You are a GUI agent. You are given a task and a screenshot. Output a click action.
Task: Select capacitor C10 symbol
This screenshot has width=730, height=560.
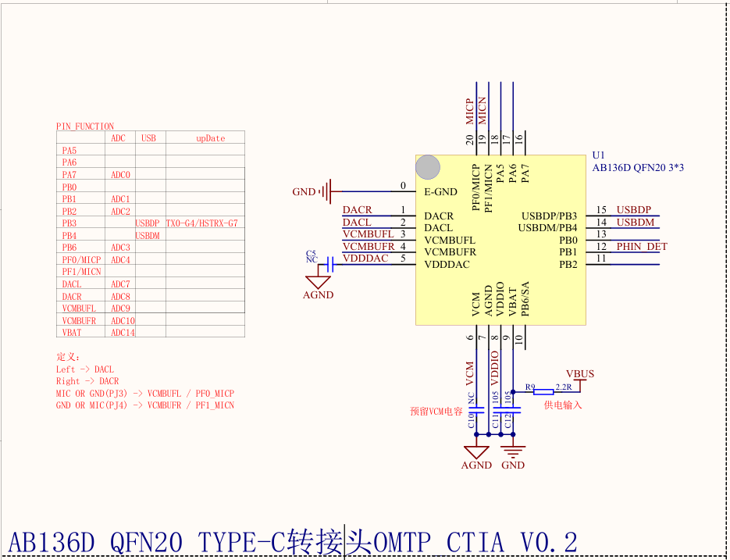pyautogui.click(x=476, y=411)
